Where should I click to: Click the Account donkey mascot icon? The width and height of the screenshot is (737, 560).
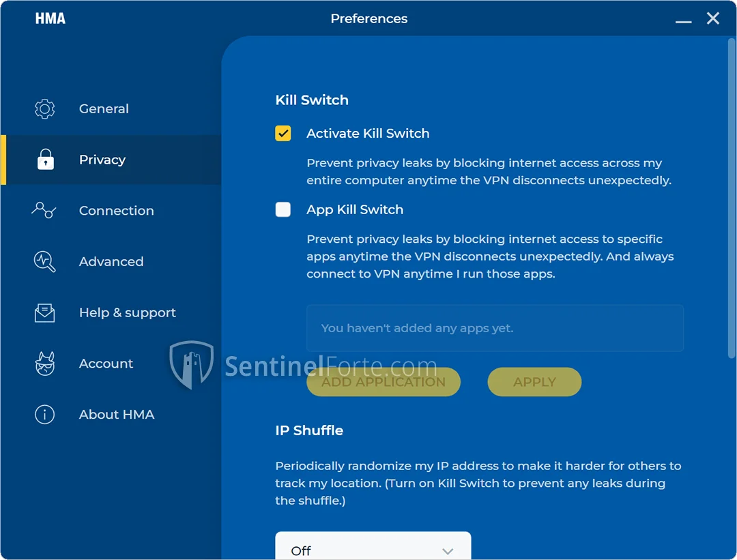click(44, 364)
